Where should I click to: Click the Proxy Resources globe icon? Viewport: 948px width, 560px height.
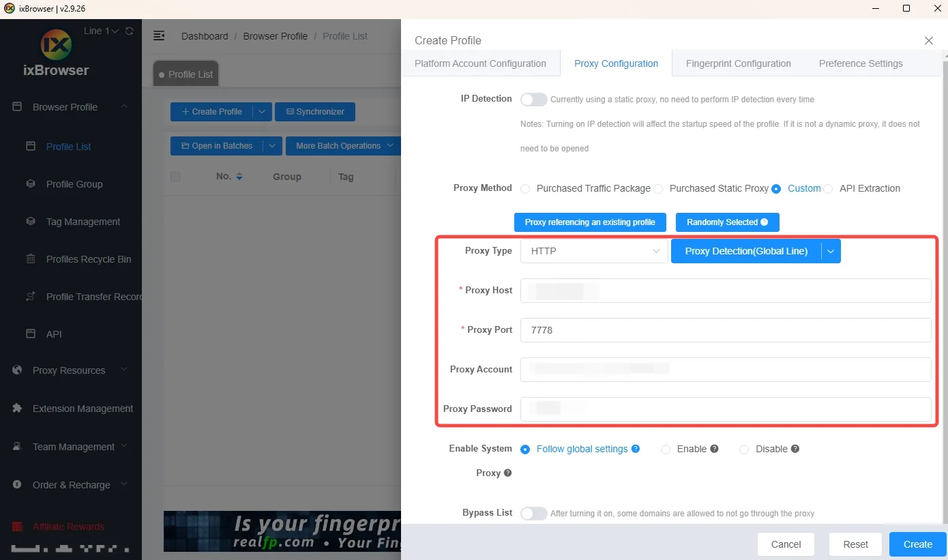pos(17,370)
